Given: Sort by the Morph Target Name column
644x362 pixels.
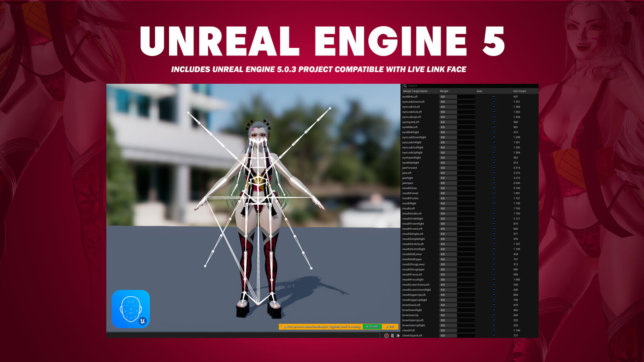Looking at the screenshot, I should [416, 91].
